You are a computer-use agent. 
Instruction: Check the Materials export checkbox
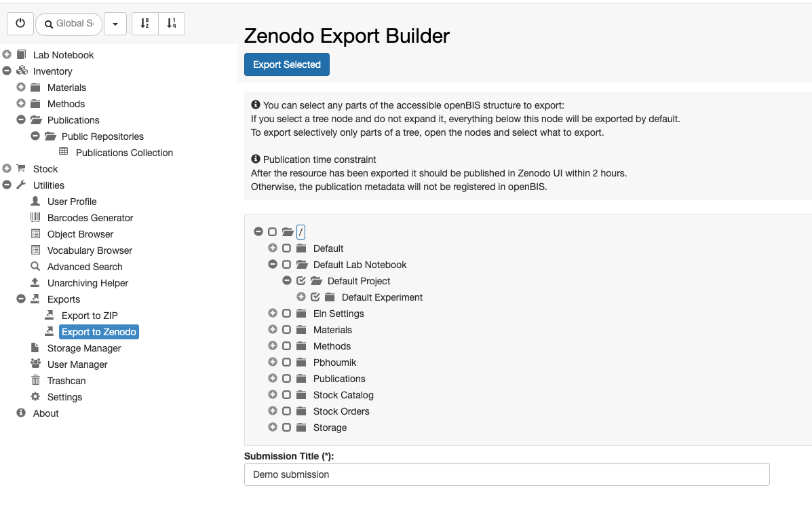tap(286, 330)
